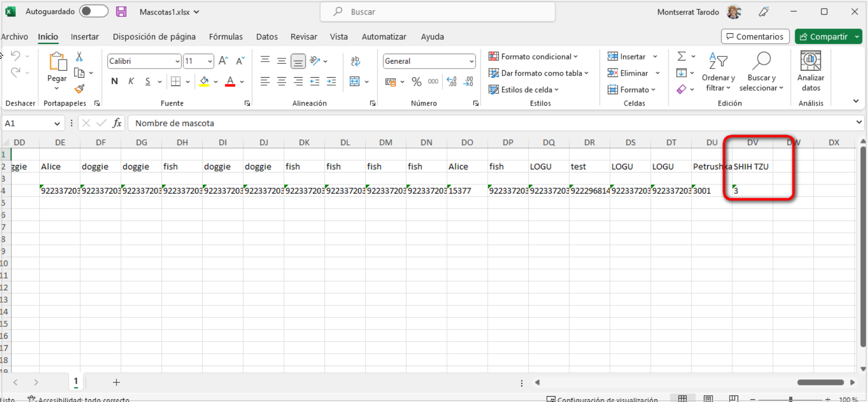Click the Cut scissors icon
Viewport: 868px width, 402px height.
(x=79, y=57)
